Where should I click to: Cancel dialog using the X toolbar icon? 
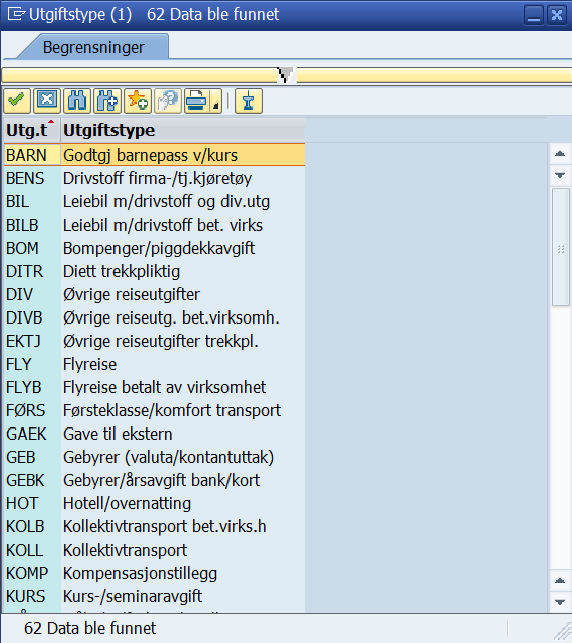click(x=47, y=100)
